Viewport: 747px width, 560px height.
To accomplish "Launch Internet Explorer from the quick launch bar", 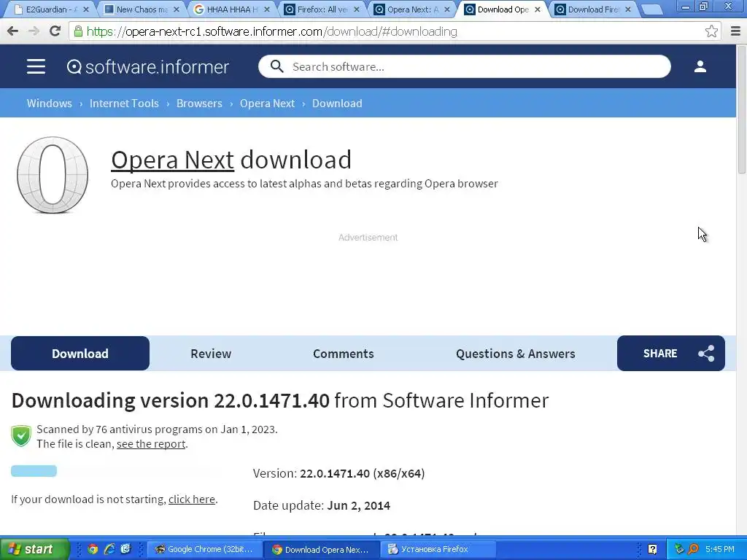I will [109, 549].
